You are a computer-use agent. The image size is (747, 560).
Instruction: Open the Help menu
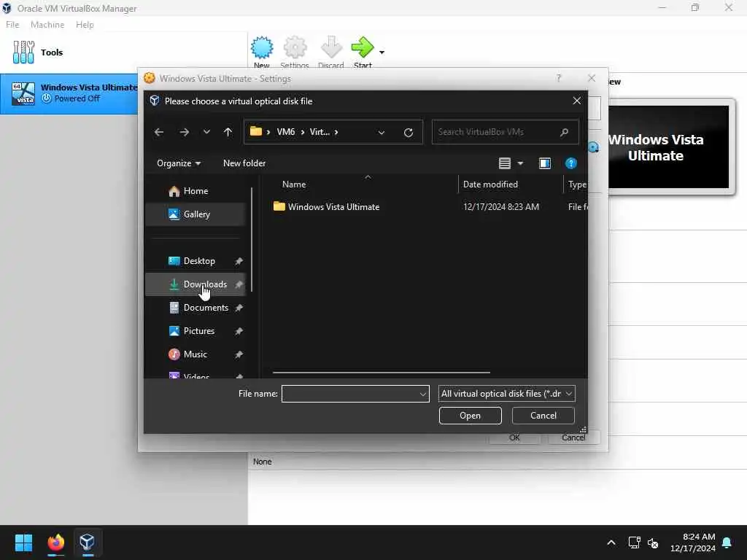85,25
